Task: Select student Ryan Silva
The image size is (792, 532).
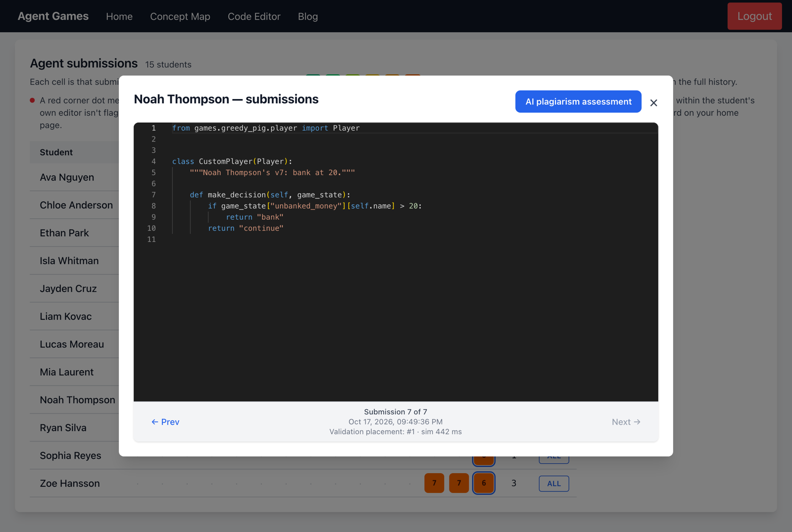Action: 63,428
